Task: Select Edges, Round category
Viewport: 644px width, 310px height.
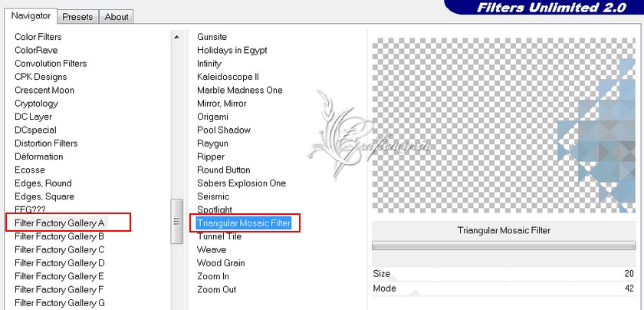Action: (x=43, y=183)
